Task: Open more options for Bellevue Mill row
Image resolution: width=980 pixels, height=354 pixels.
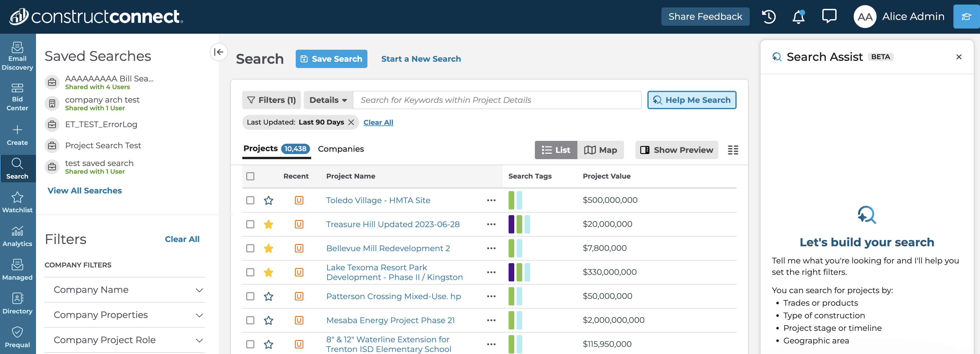Action: coord(491,248)
